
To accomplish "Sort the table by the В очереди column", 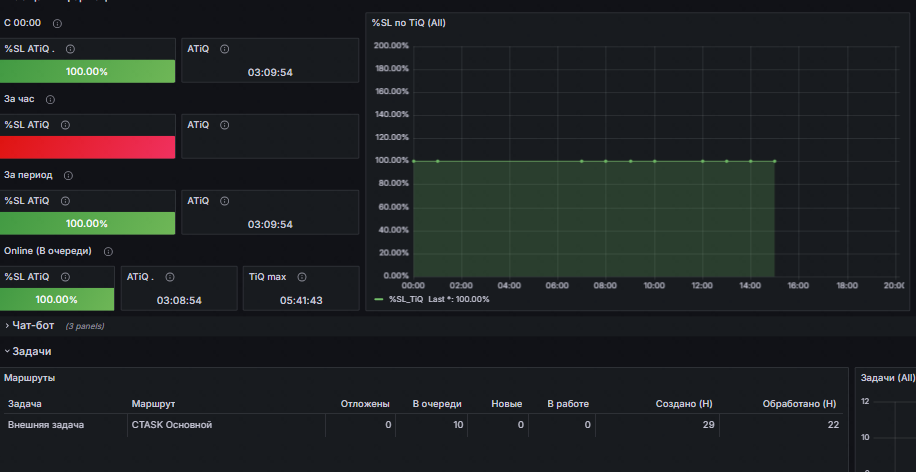I will (x=437, y=404).
